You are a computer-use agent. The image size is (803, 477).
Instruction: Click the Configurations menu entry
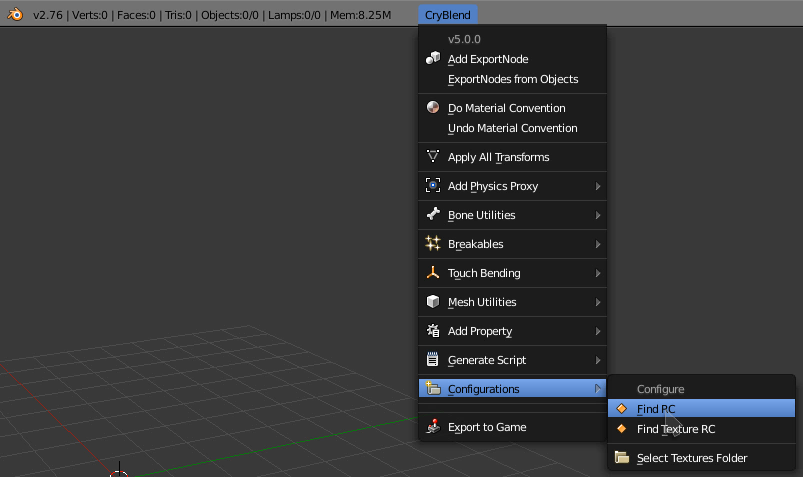click(x=512, y=389)
